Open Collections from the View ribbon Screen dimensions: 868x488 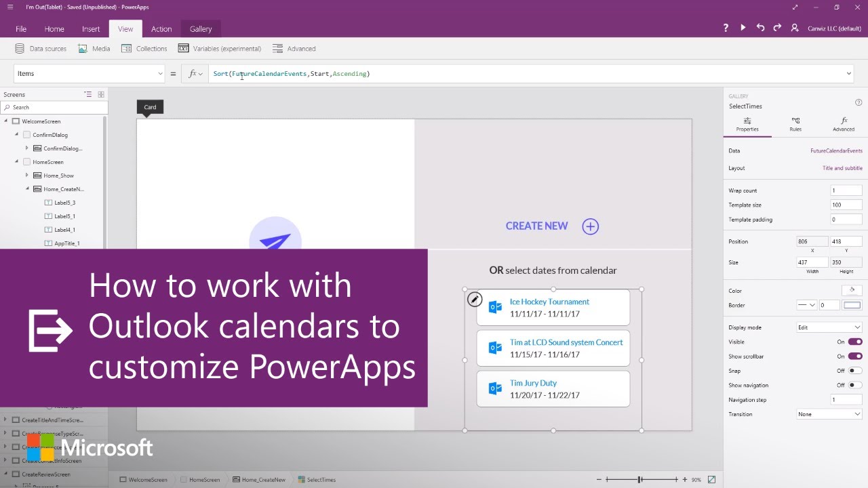[144, 49]
